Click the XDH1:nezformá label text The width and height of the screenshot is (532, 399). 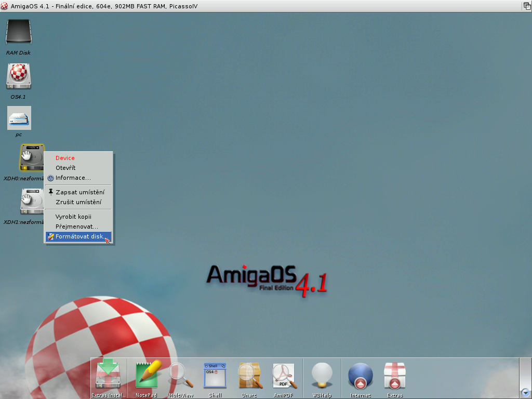click(x=24, y=222)
